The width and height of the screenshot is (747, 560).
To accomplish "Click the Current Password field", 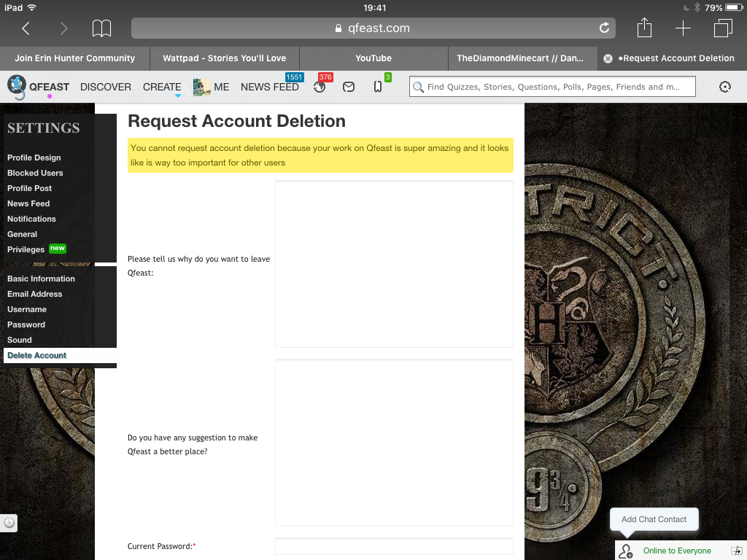I will pos(394,547).
